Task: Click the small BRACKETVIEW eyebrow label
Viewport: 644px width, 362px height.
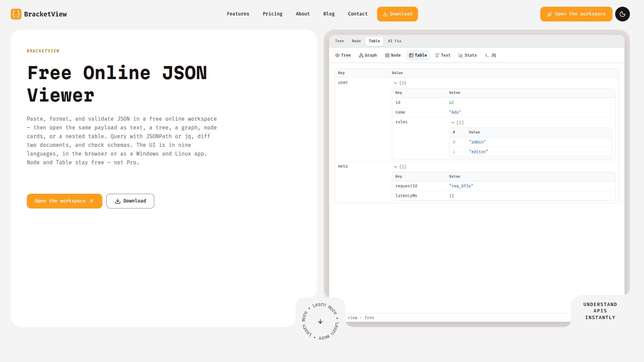Action: point(43,51)
